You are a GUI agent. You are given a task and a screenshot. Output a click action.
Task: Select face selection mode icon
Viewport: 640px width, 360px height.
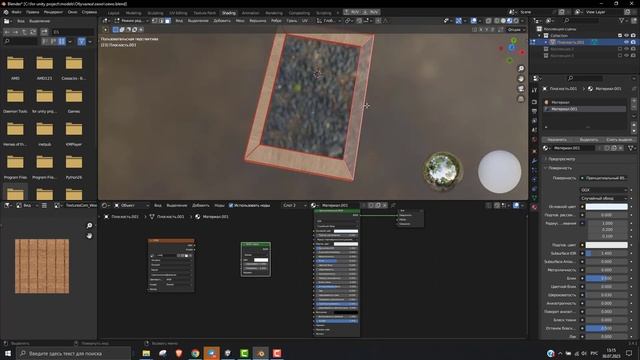pos(168,20)
